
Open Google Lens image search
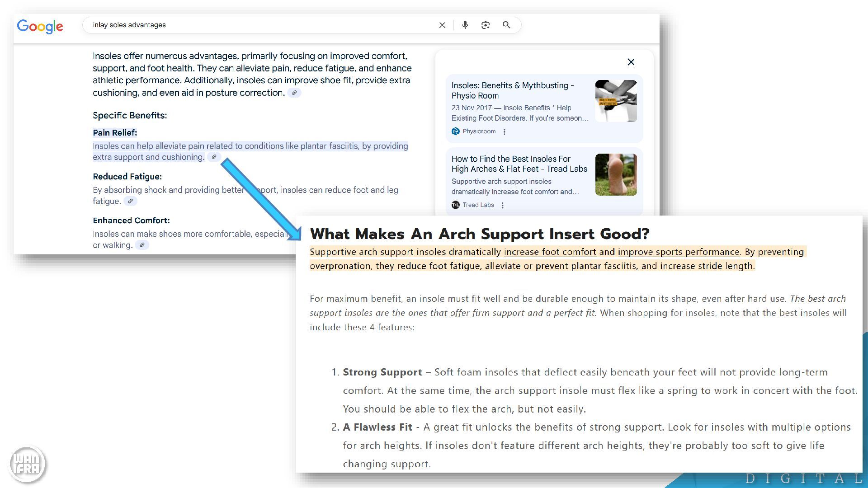[486, 25]
